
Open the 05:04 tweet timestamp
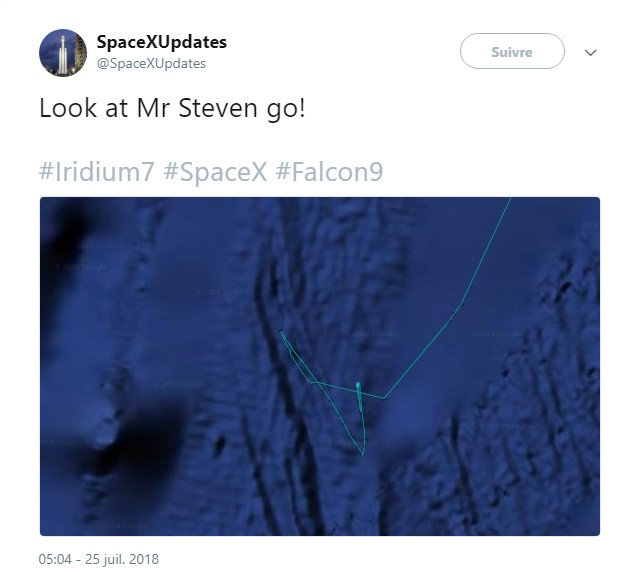[55, 559]
